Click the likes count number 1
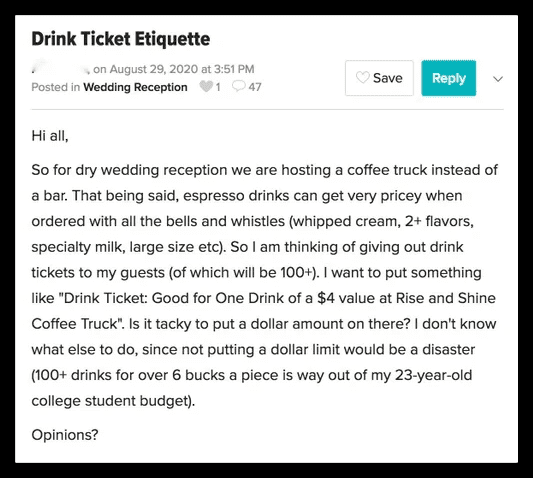Viewport: 533px width, 478px height. coord(218,87)
